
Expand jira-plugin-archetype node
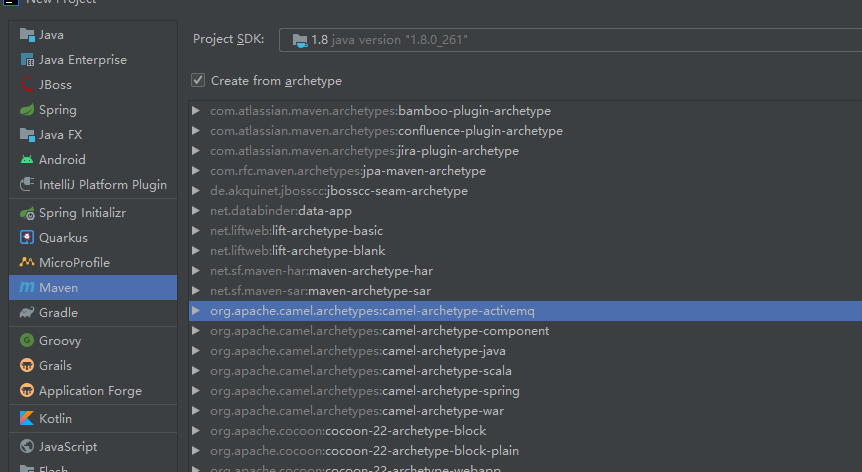click(x=196, y=151)
